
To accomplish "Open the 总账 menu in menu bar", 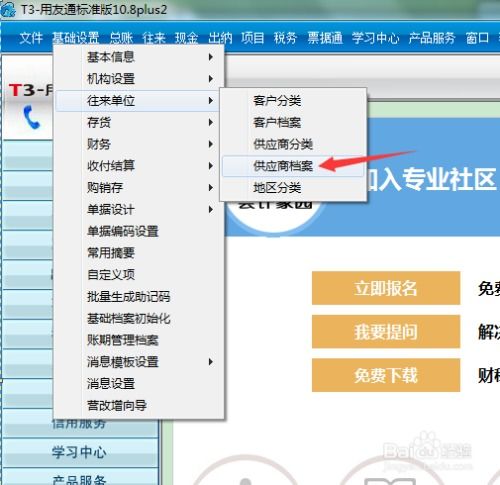I will (x=121, y=38).
